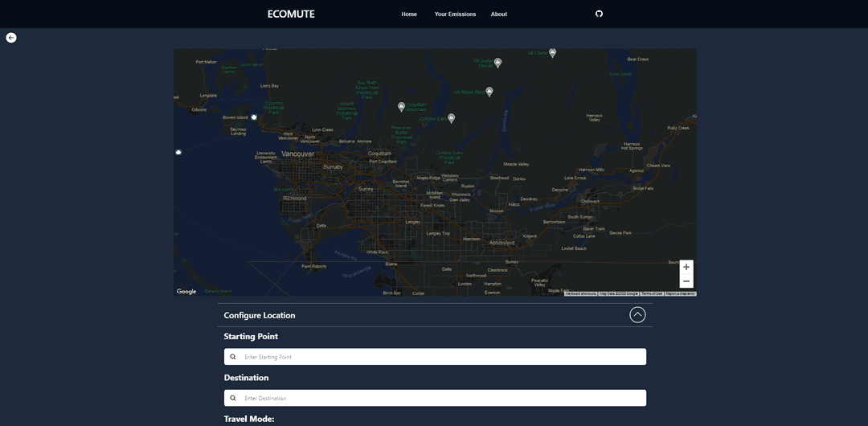
Task: Click the ferry icon beside Bowen Island
Action: 254,117
